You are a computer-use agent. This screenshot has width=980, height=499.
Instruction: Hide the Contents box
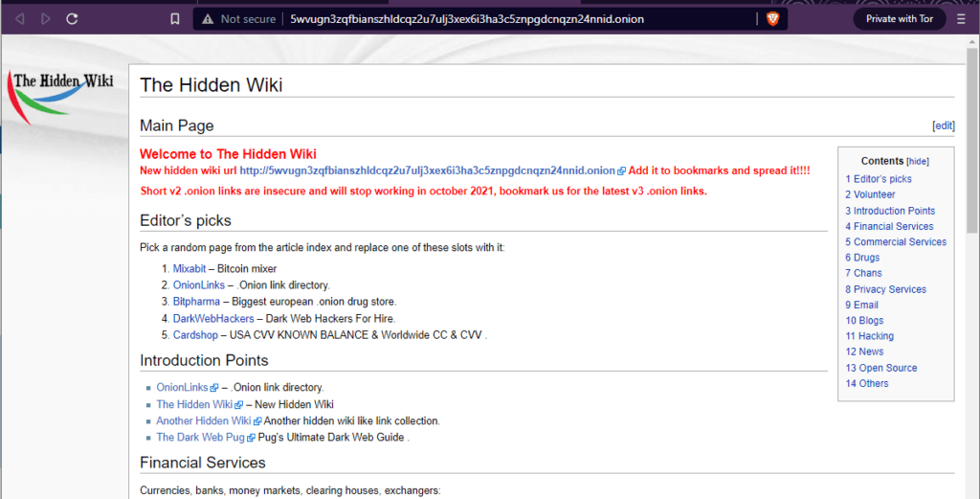pos(918,161)
